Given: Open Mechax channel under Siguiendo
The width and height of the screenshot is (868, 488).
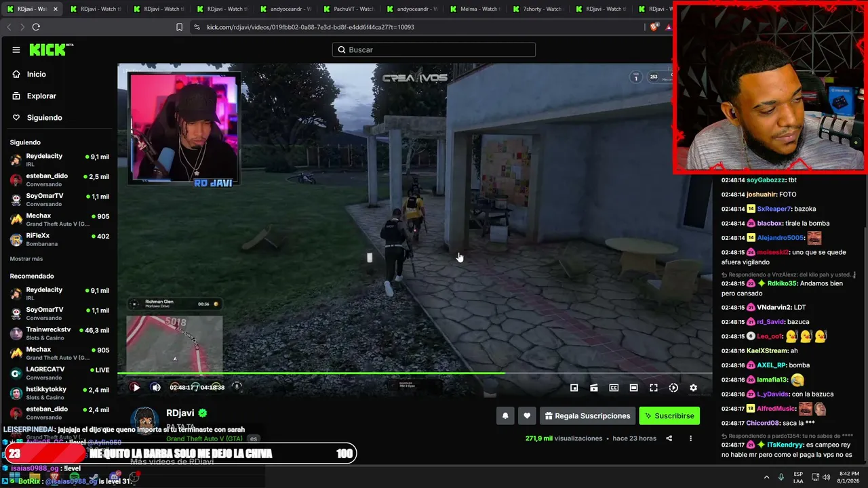Looking at the screenshot, I should click(x=60, y=220).
